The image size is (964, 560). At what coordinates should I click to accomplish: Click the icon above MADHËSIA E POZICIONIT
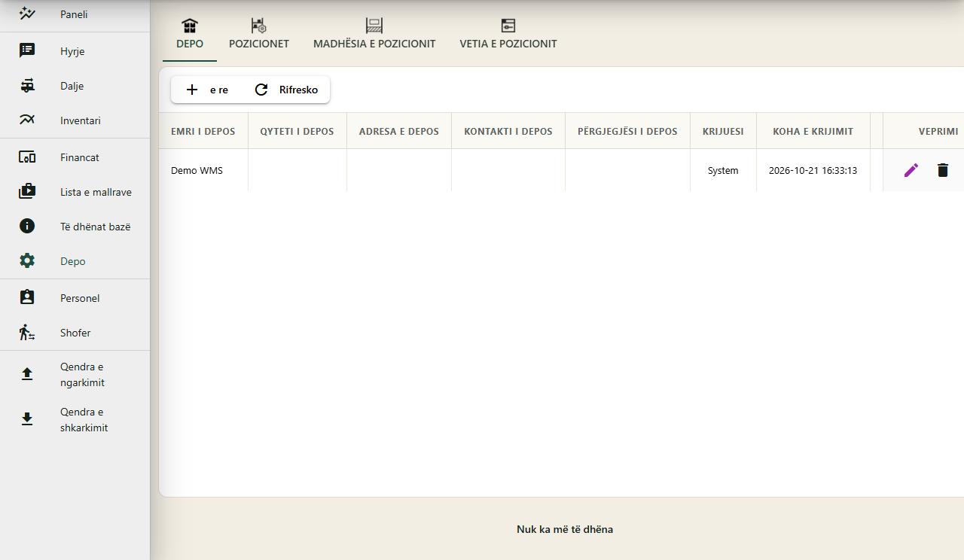pyautogui.click(x=374, y=26)
